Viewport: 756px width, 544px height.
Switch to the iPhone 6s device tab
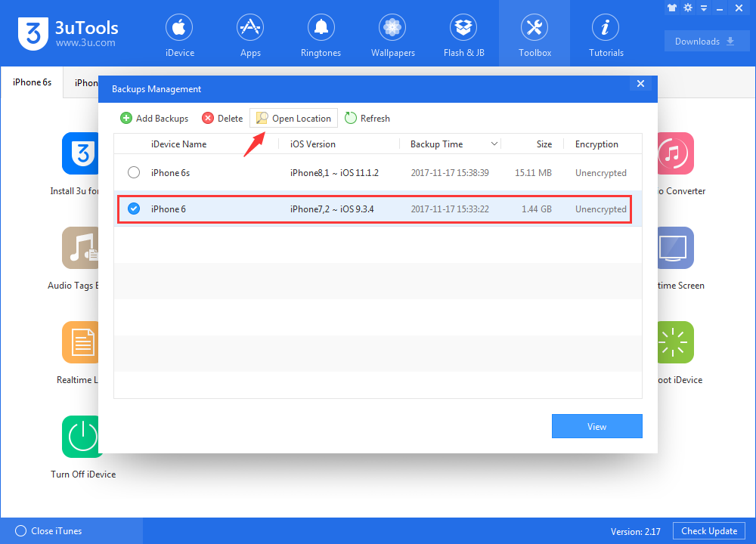point(32,82)
